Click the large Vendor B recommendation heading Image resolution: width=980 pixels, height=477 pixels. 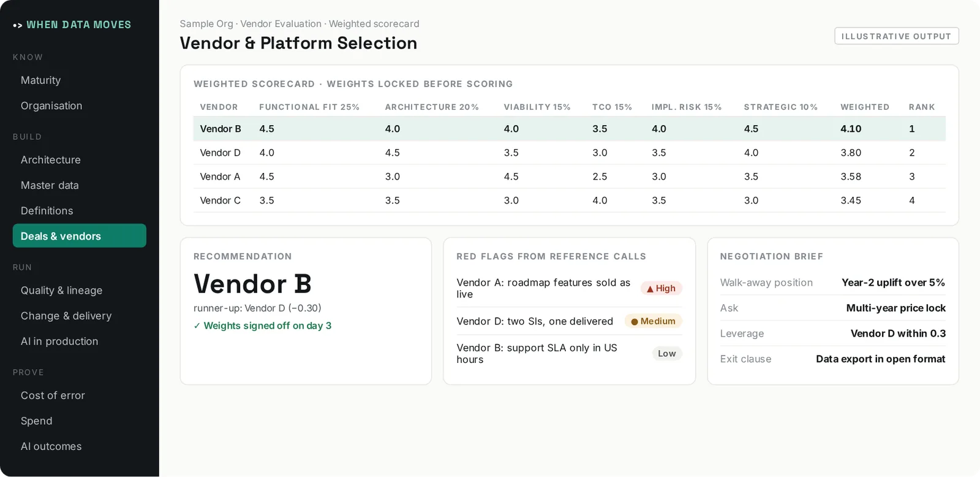252,284
